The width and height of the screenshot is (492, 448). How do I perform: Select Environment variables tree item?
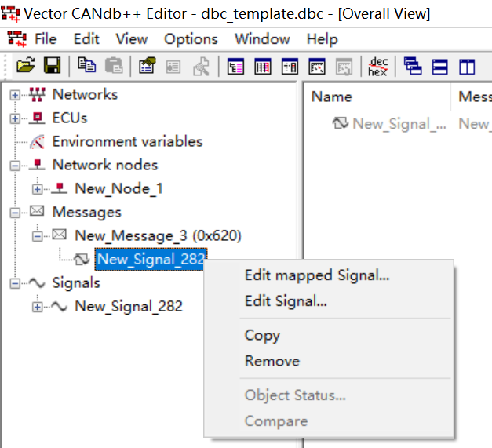[x=127, y=141]
